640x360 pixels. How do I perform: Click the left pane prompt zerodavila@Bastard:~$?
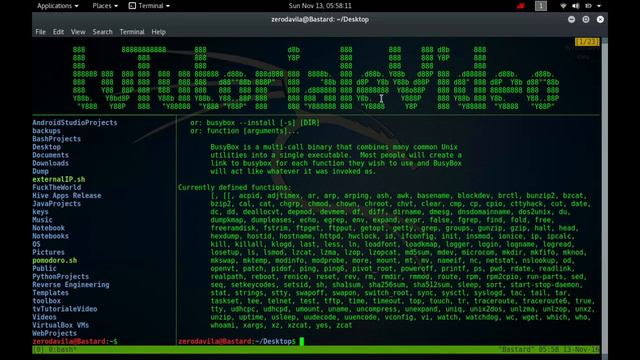(x=75, y=341)
